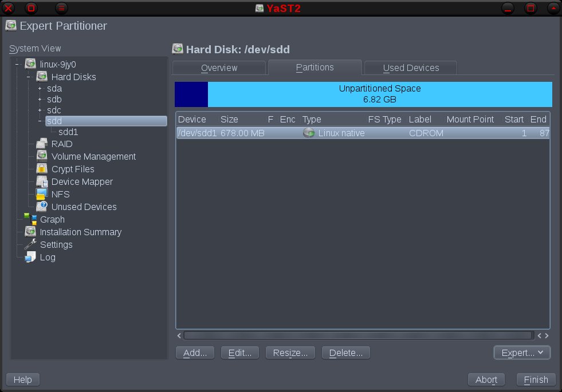Click the light blue Unpartitioned Space bar
The image size is (562, 392).
(380, 94)
